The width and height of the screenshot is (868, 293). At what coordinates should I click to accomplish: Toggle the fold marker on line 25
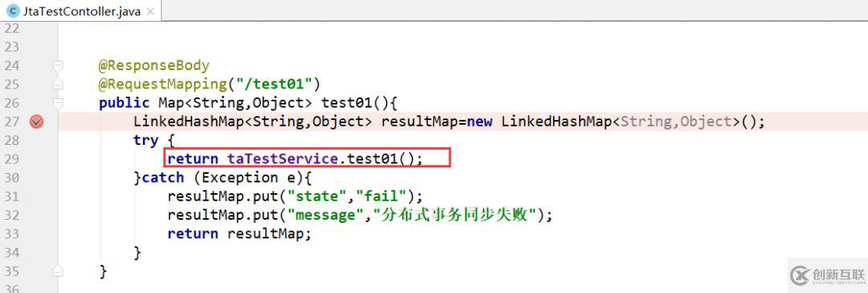click(58, 85)
